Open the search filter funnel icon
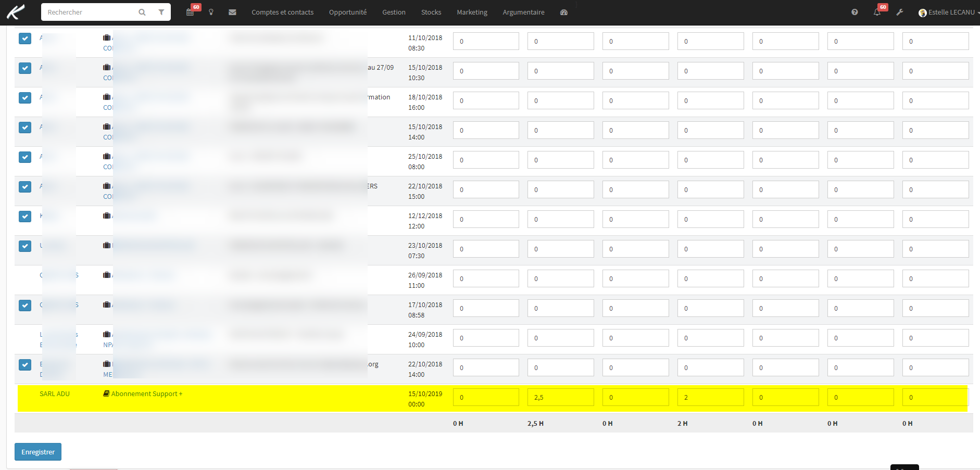Image resolution: width=980 pixels, height=470 pixels. 161,12
